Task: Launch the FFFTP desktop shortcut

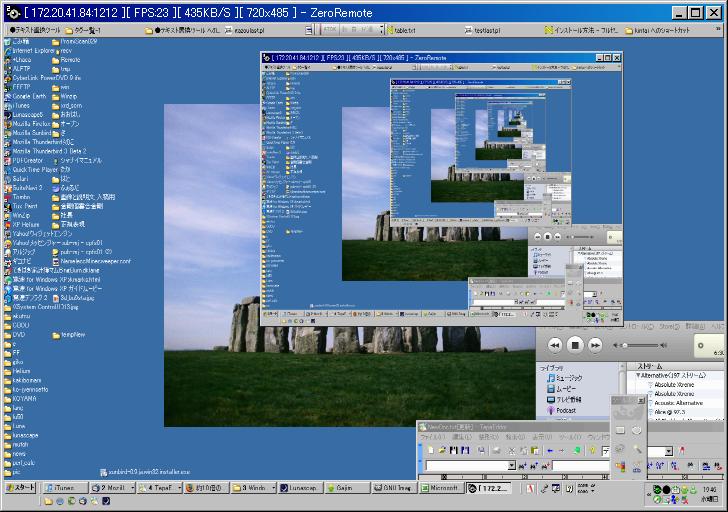Action: point(18,87)
